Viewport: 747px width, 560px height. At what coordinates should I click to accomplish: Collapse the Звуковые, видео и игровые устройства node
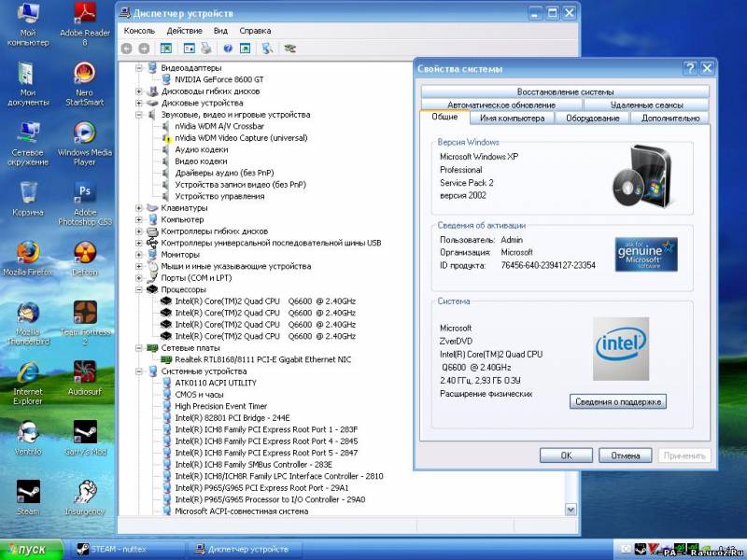[138, 115]
